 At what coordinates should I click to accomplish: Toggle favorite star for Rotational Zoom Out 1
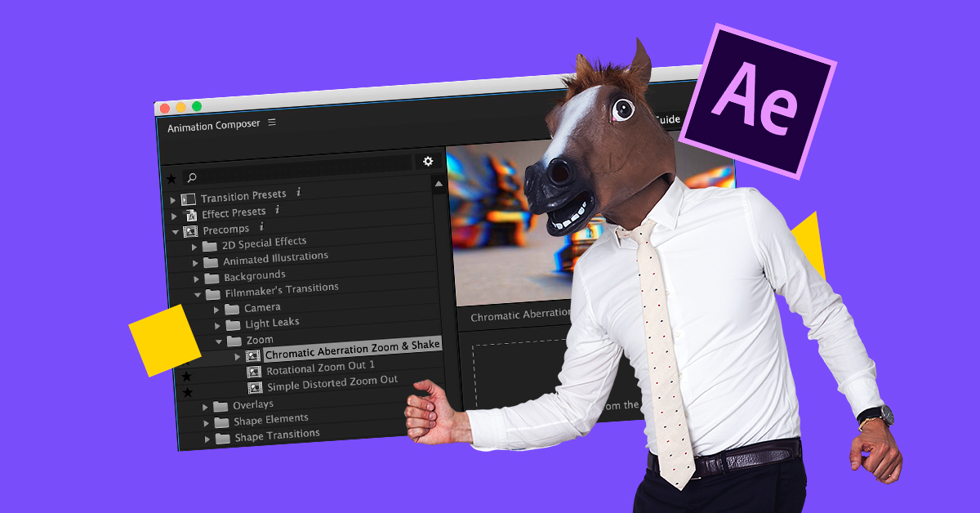click(186, 377)
